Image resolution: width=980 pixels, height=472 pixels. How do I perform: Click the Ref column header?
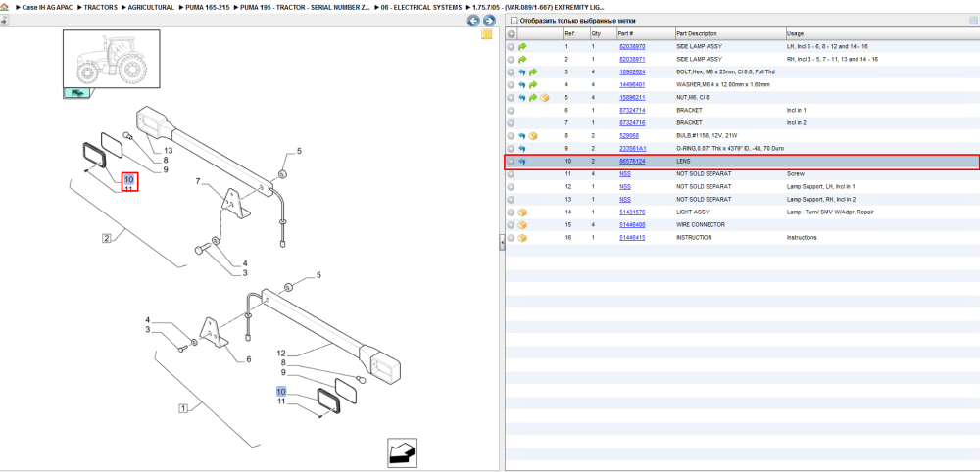(x=575, y=33)
